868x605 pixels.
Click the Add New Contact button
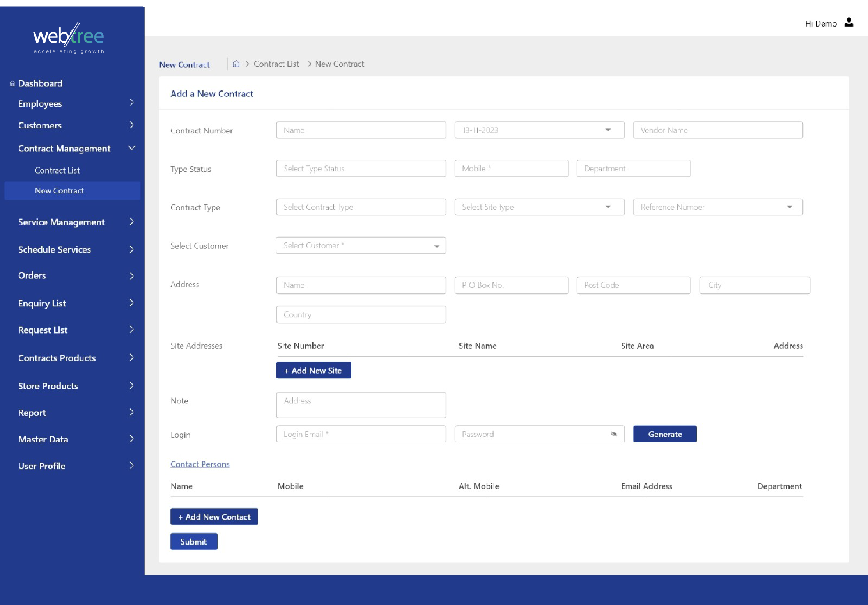pos(214,516)
